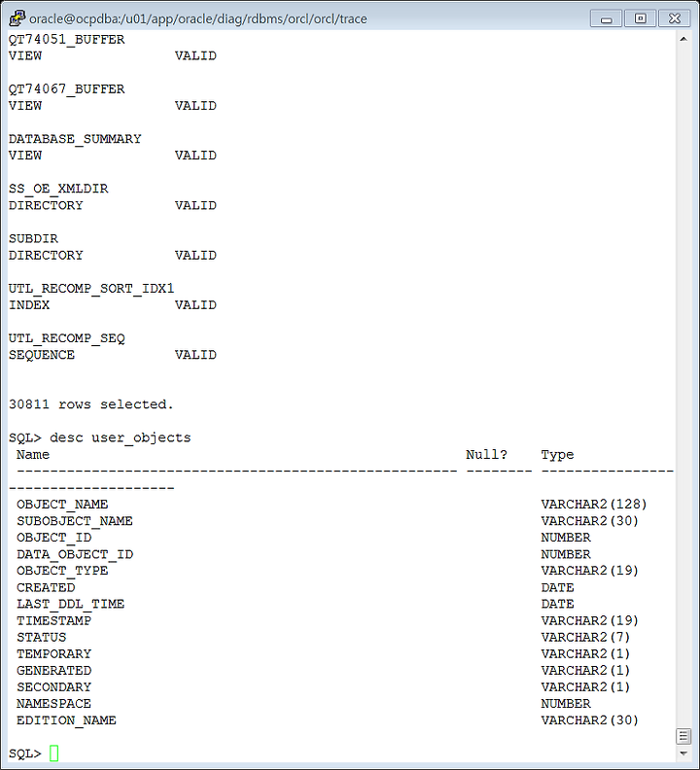
Task: Minimize the PuTTY terminal window
Action: pyautogui.click(x=606, y=18)
